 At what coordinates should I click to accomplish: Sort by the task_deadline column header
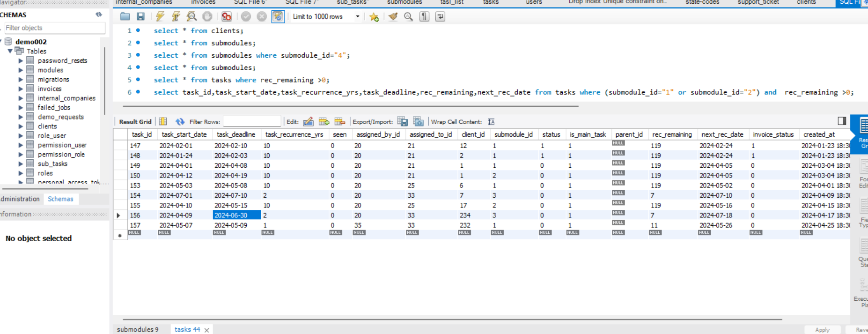[x=236, y=134]
